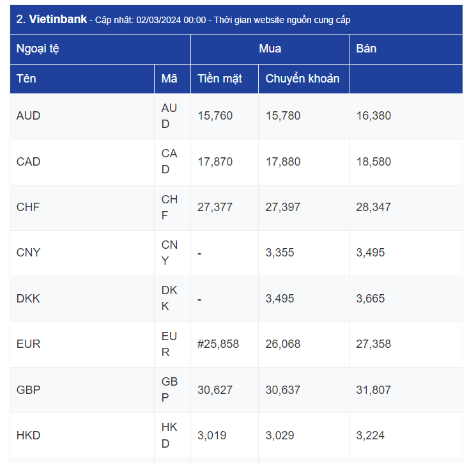Select the AUD currency name cell
Image resolution: width=476 pixels, height=463 pixels.
point(28,116)
